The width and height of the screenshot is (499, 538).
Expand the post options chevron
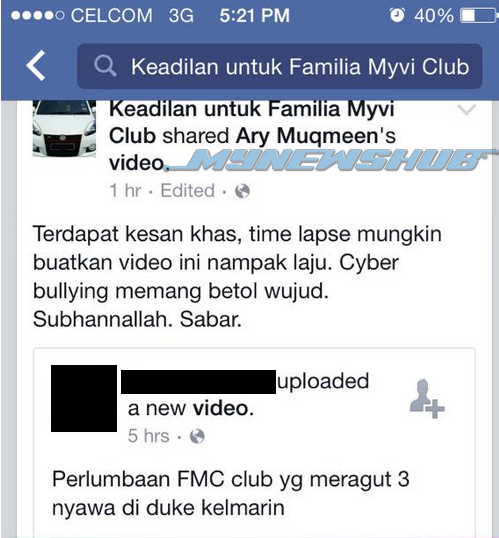point(466,110)
